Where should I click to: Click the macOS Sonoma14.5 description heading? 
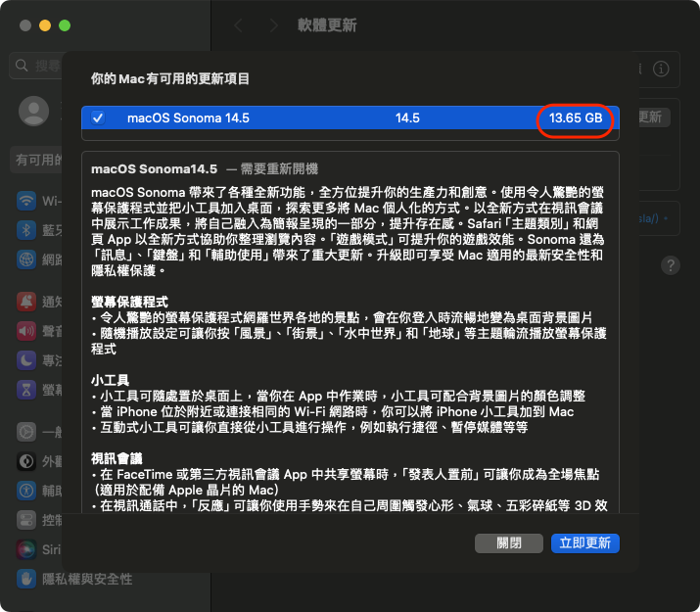tap(154, 169)
